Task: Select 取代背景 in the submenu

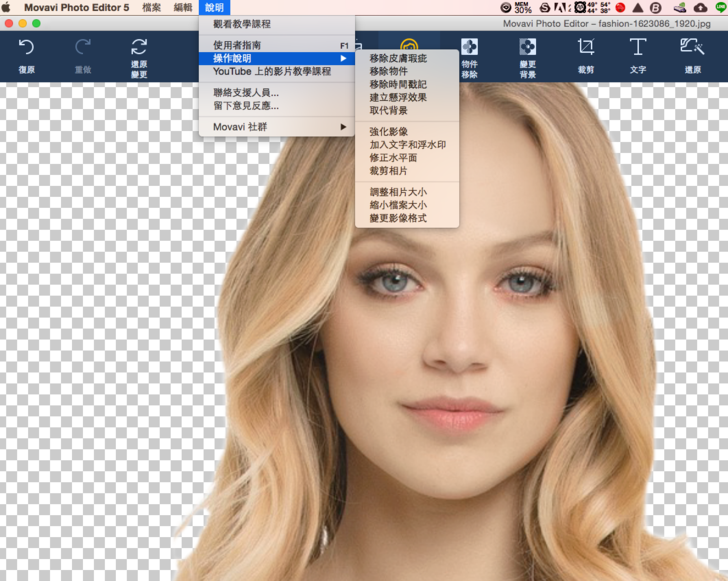Action: [388, 110]
